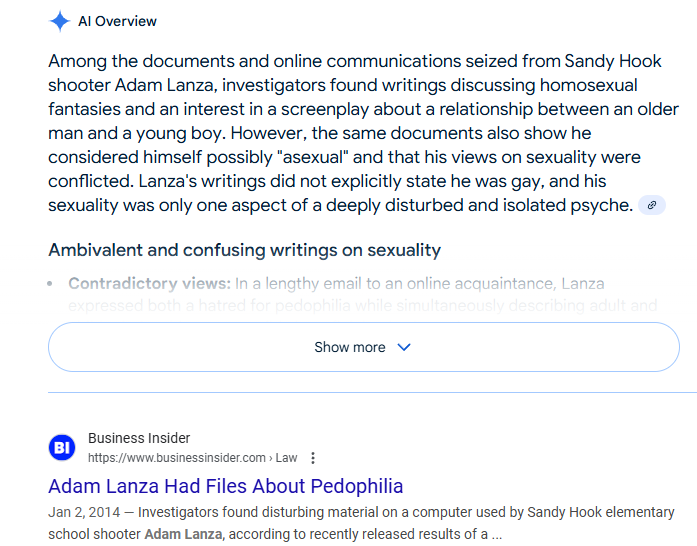The width and height of the screenshot is (697, 546).
Task: Open the three-dot menu beside the Business Insider URL
Action: (313, 458)
